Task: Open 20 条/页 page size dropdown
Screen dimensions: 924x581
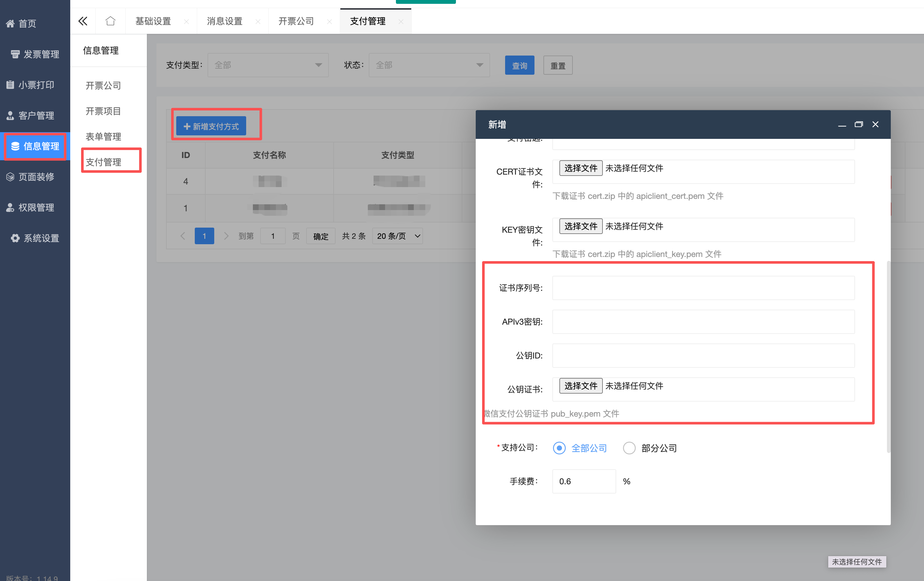Action: (398, 236)
